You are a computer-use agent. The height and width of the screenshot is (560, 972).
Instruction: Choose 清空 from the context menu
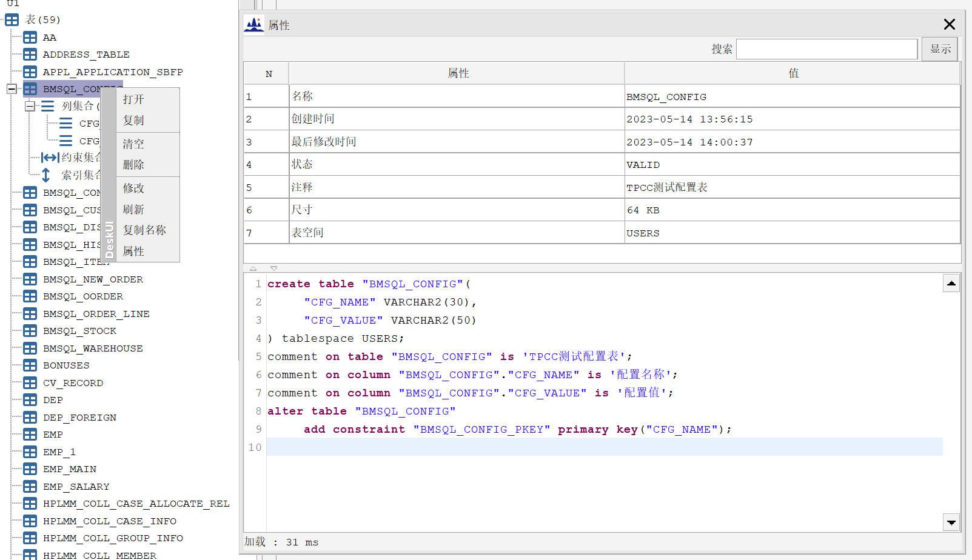[x=133, y=144]
